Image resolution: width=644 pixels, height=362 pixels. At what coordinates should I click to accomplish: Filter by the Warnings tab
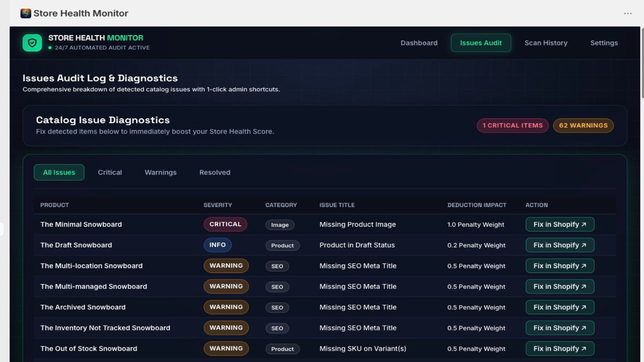(160, 172)
